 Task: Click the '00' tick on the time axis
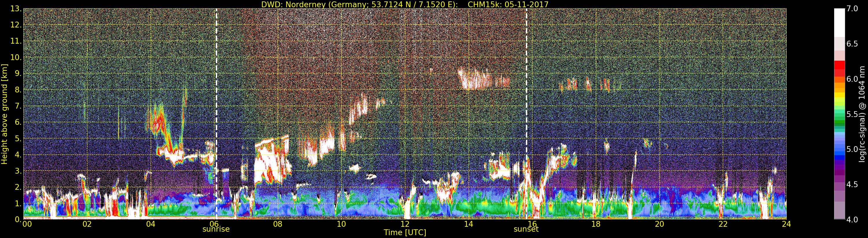coord(27,224)
